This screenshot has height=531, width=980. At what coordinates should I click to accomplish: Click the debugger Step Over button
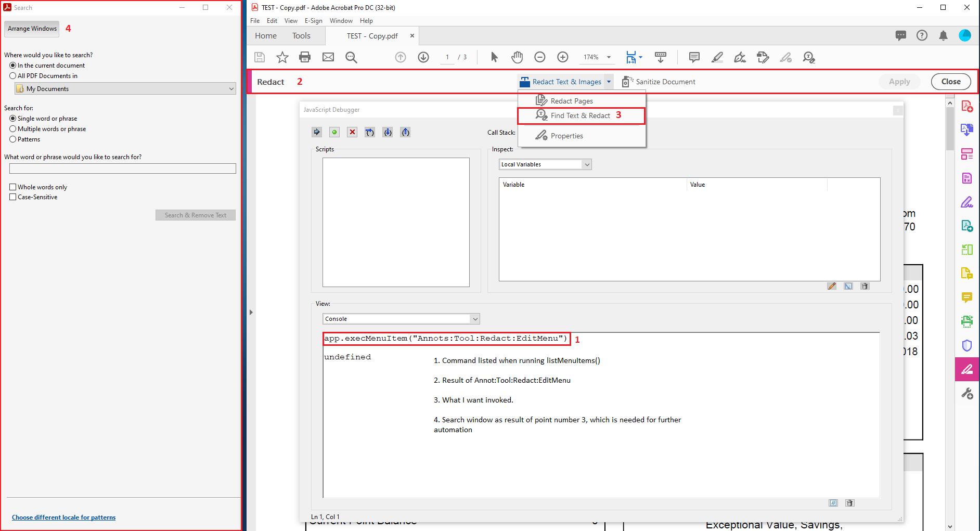[370, 132]
